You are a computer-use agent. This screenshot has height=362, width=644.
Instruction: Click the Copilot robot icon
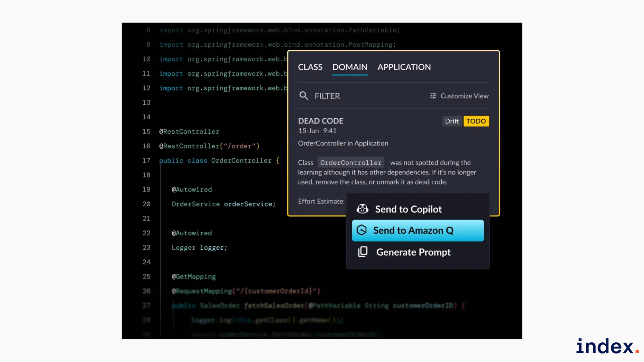[362, 209]
